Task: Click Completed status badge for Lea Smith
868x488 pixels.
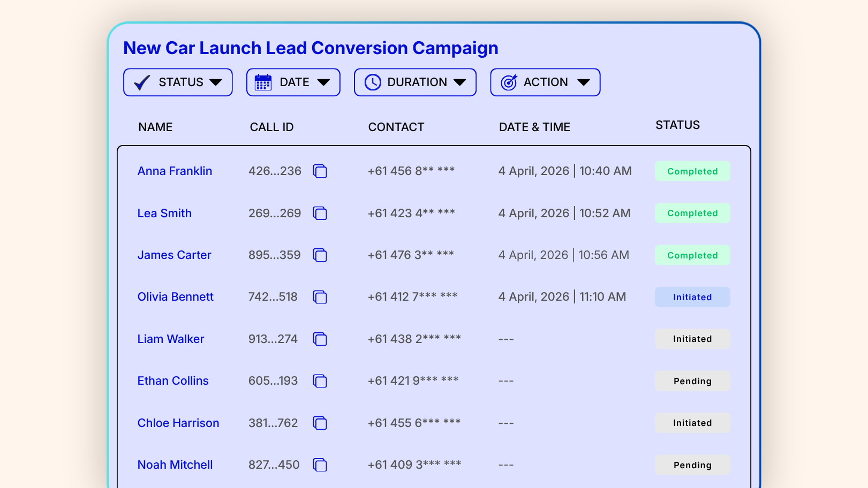Action: tap(692, 213)
